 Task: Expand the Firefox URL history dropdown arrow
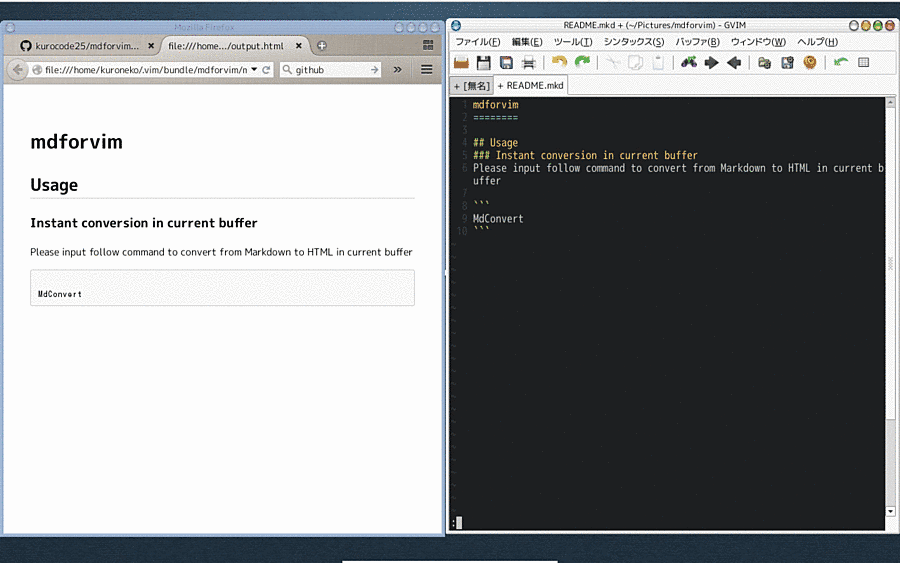[x=254, y=69]
